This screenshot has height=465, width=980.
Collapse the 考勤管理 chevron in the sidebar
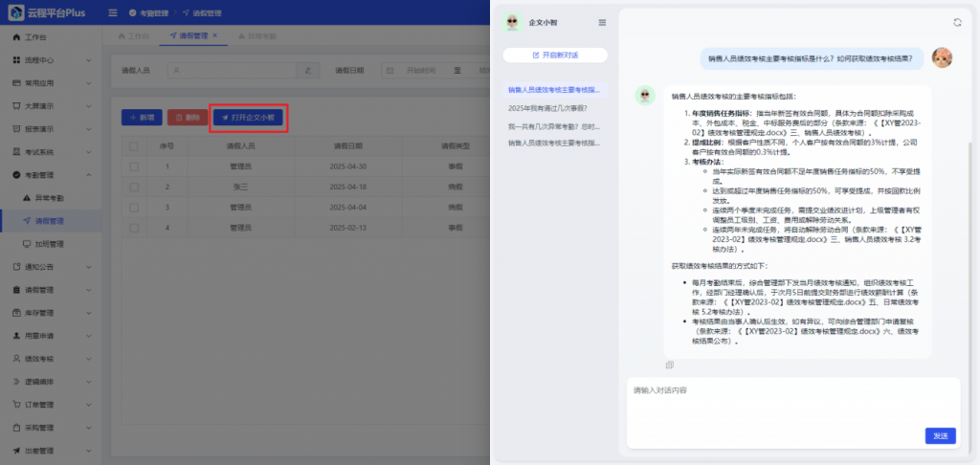point(88,175)
